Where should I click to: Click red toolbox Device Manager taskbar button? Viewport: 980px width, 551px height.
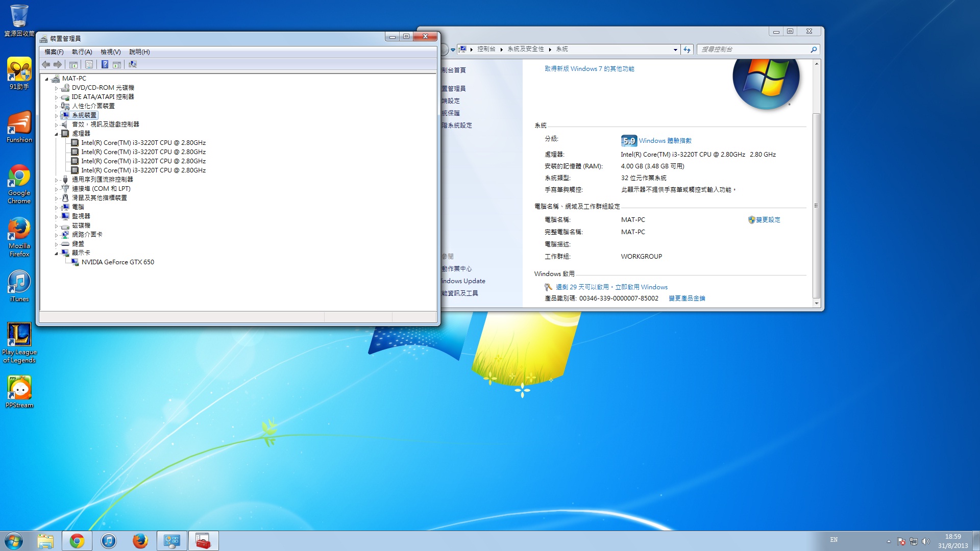tap(203, 541)
